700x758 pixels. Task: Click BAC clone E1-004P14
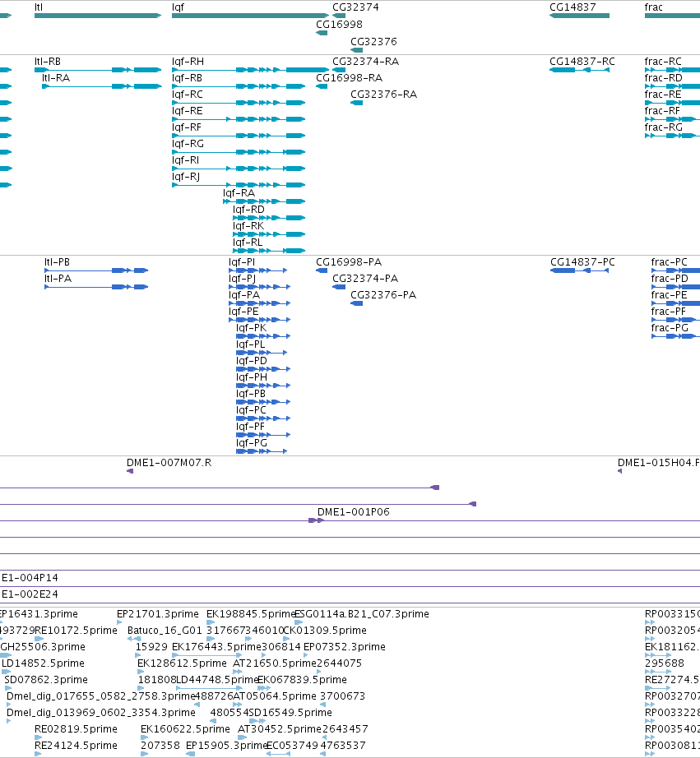pyautogui.click(x=30, y=578)
